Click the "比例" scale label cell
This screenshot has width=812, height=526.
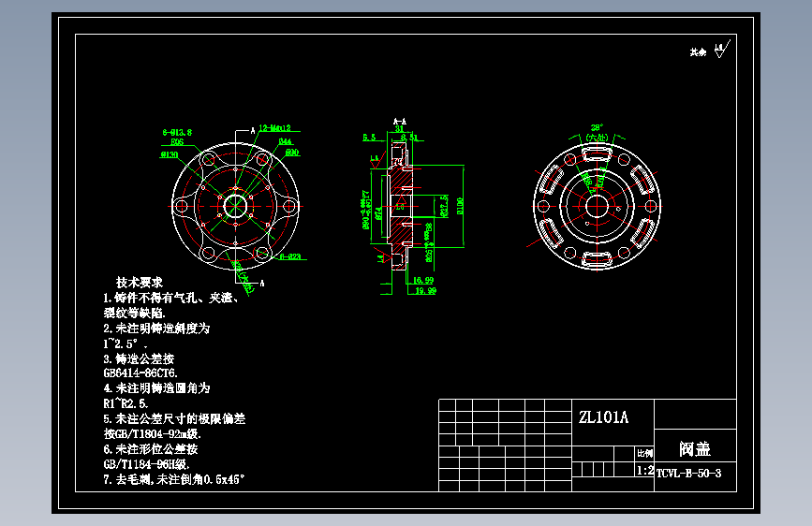click(644, 454)
